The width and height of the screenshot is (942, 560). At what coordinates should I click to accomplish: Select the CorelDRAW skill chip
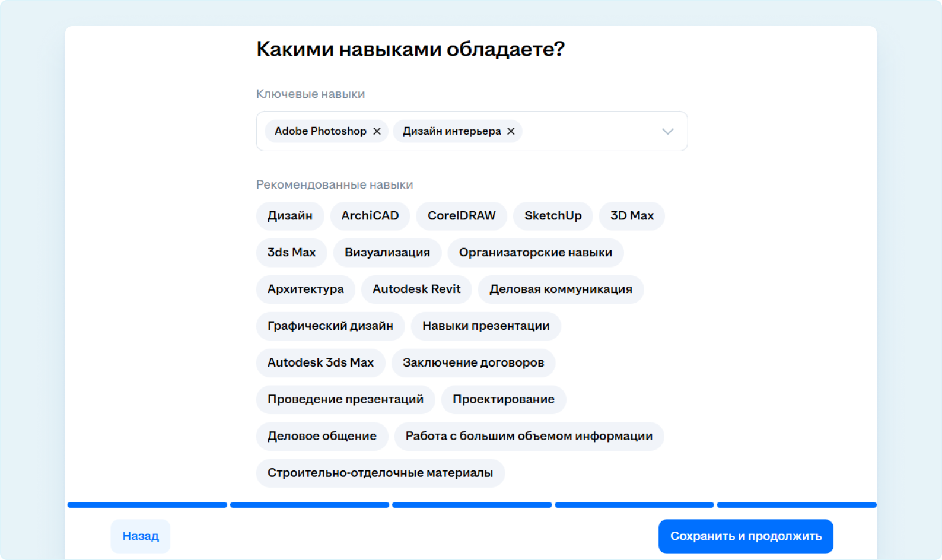[462, 216]
